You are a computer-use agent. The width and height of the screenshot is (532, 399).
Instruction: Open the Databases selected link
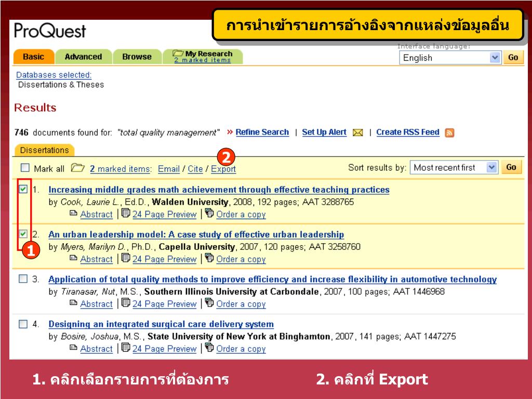tap(54, 75)
